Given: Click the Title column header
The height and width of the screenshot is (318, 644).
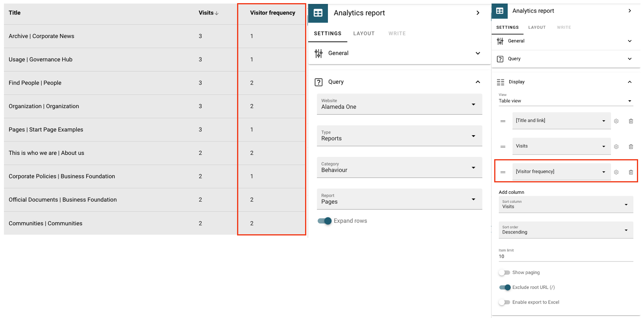Looking at the screenshot, I should point(15,13).
